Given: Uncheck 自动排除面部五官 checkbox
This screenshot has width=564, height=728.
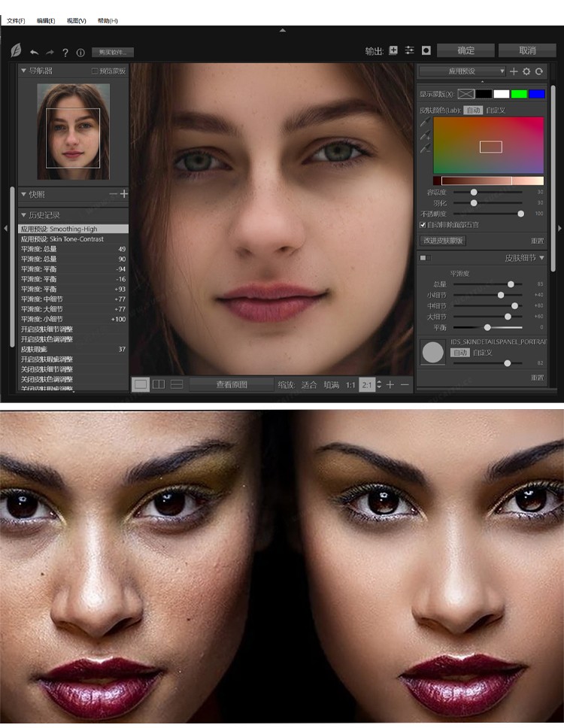Looking at the screenshot, I should 423,225.
